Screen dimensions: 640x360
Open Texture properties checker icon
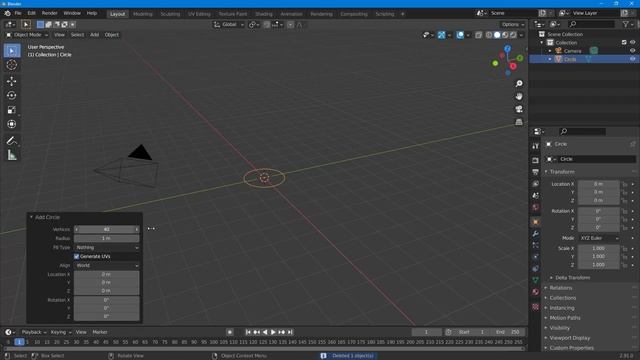[x=536, y=307]
